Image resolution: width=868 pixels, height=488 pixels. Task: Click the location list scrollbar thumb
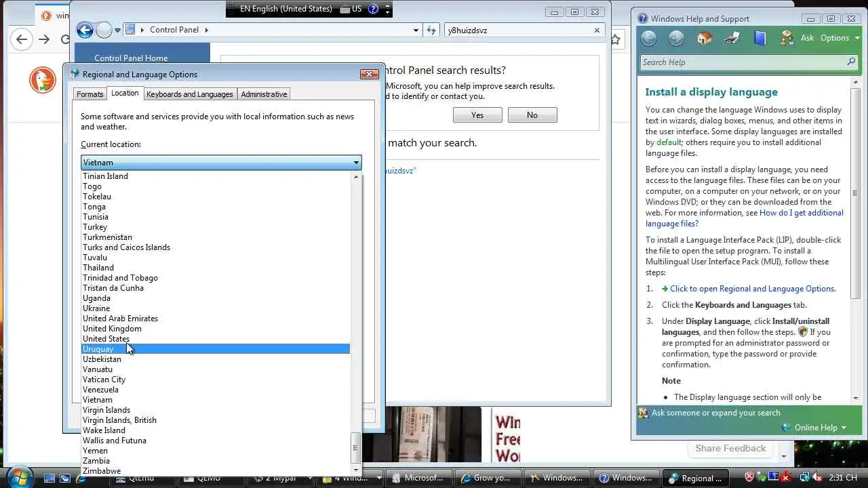click(x=356, y=447)
